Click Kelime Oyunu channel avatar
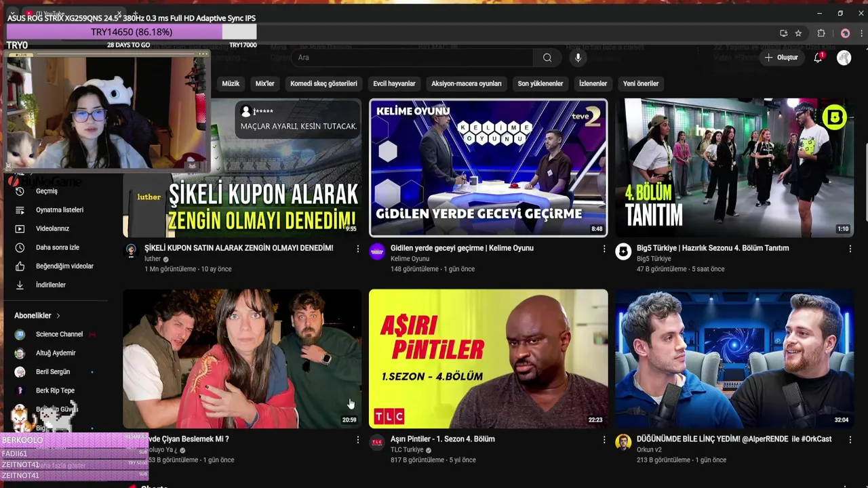 [x=377, y=252]
